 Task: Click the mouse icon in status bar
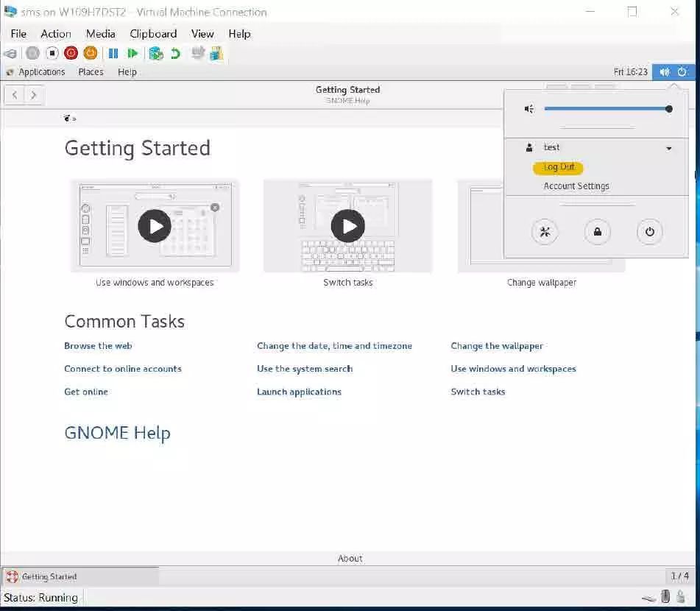click(665, 596)
